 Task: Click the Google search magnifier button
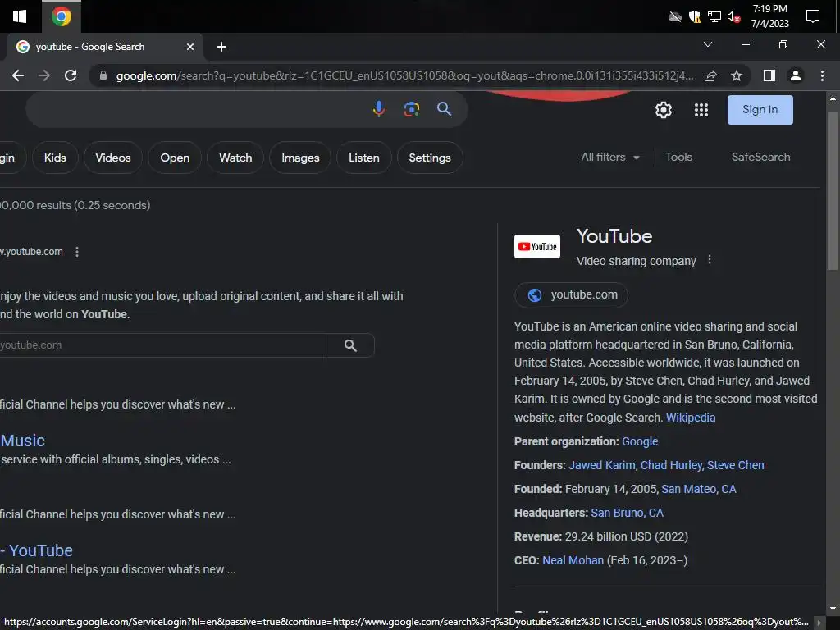444,109
